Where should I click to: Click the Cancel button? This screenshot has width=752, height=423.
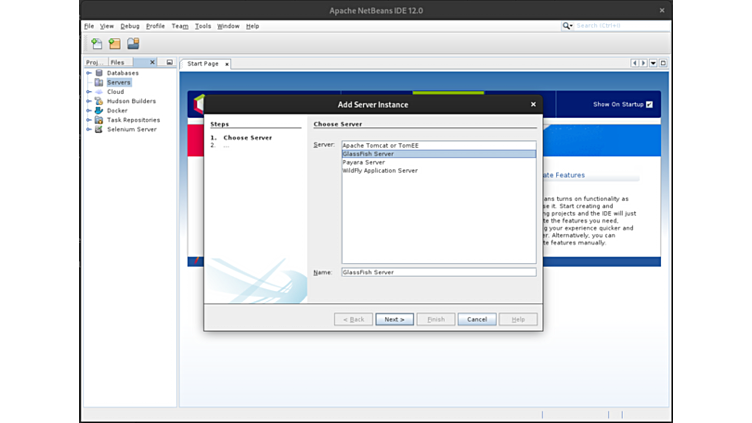point(477,319)
